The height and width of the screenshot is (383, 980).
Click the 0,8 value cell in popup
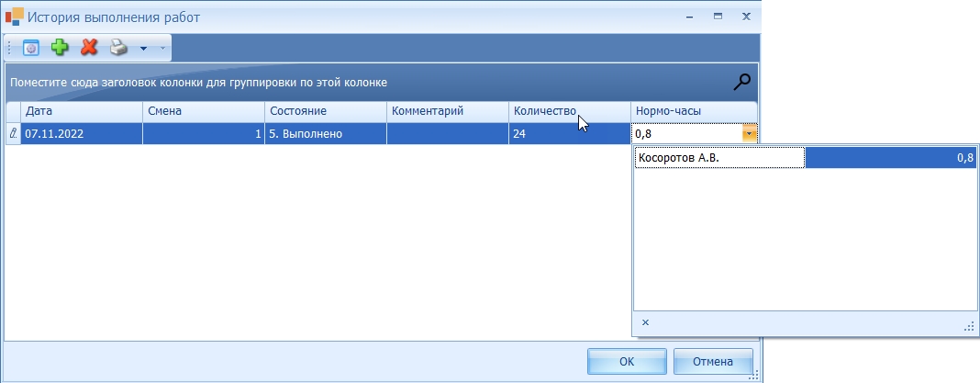tap(890, 158)
